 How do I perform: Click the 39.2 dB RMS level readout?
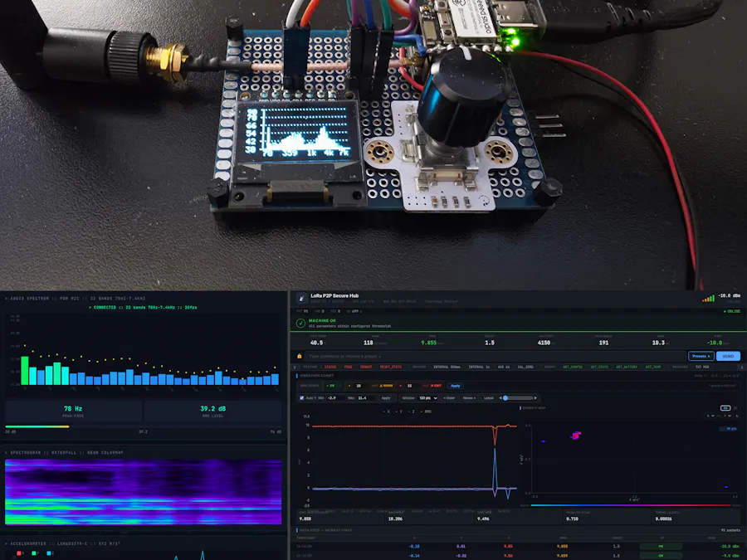click(213, 408)
